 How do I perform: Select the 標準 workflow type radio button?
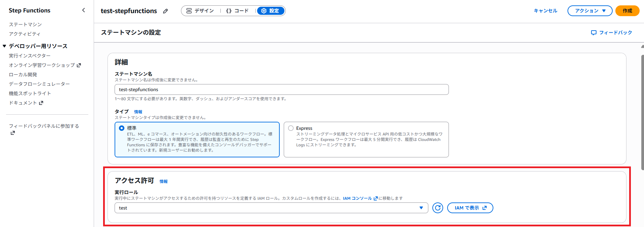[122, 128]
